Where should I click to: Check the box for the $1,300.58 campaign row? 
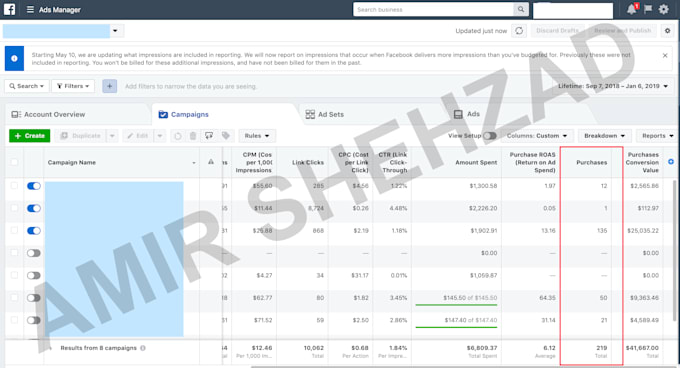click(14, 186)
